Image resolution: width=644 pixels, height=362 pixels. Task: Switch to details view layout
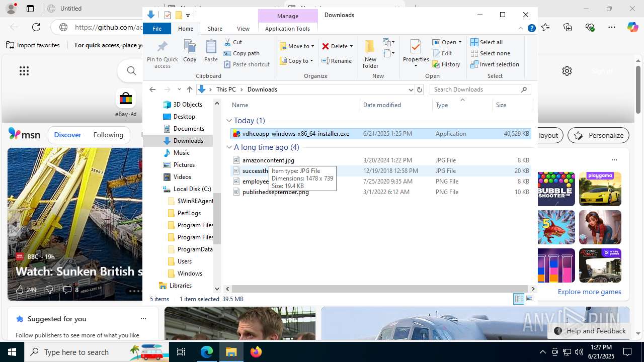click(519, 299)
